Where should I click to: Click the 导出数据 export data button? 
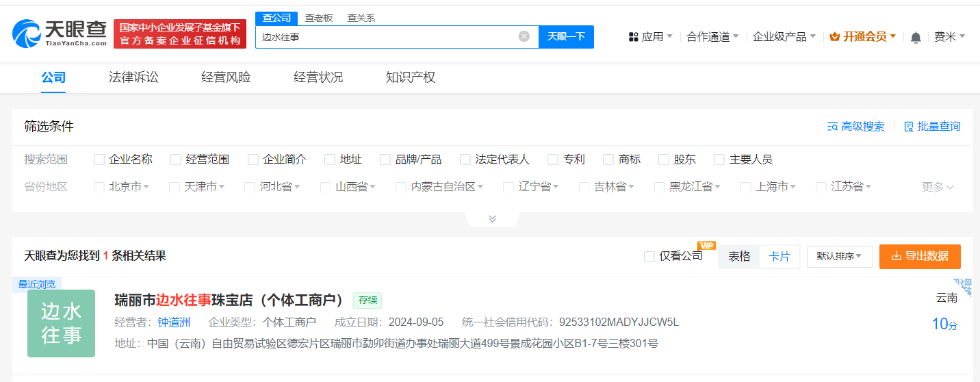[920, 256]
